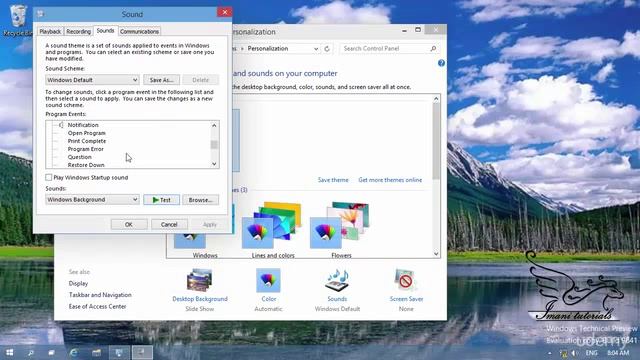
Task: Click network icon in system tray
Action: point(564,353)
